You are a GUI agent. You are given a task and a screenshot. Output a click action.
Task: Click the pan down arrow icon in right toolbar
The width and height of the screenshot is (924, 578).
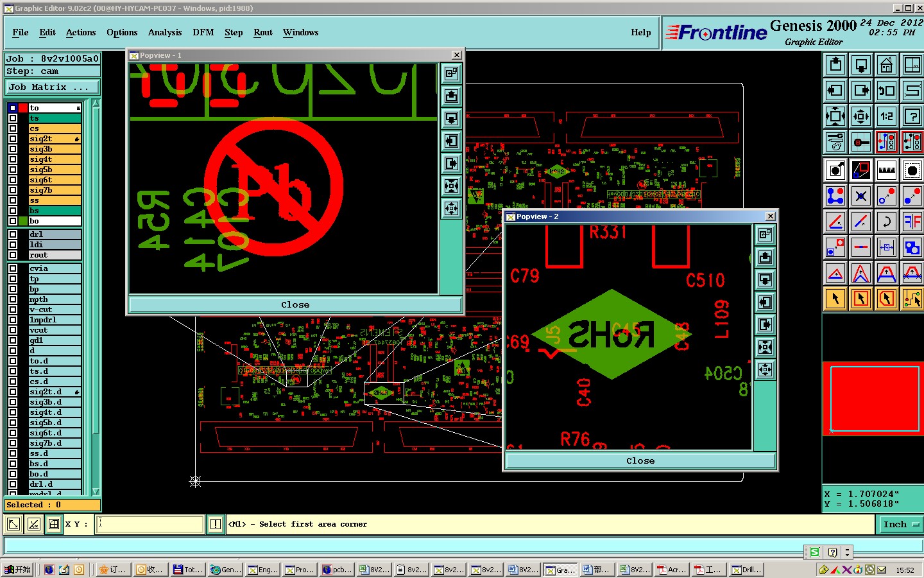tap(861, 65)
